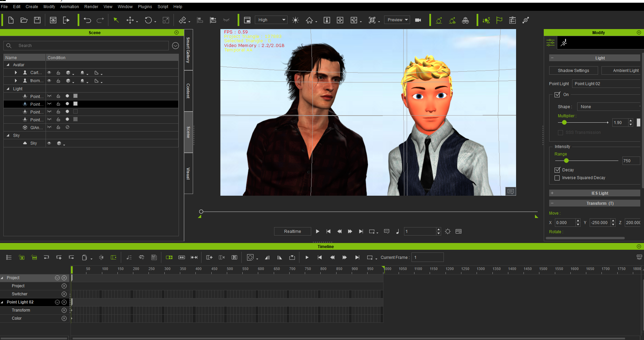This screenshot has height=340, width=644.
Task: Click the Timeline zoom magnifier icon
Action: [250, 258]
